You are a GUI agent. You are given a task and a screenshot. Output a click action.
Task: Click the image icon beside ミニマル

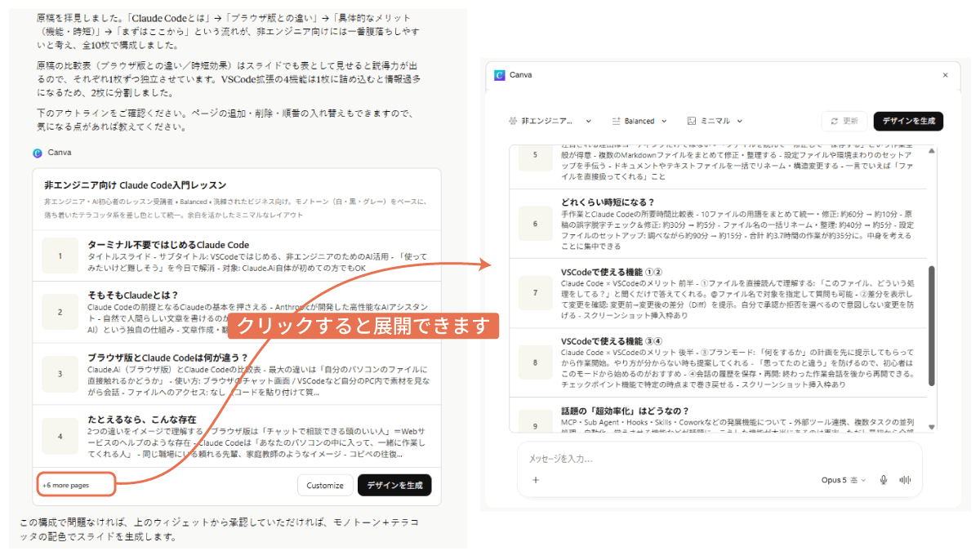[x=691, y=121]
